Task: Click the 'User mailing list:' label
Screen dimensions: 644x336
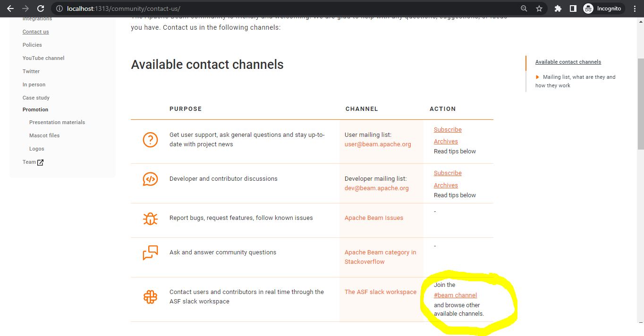Action: (x=368, y=135)
